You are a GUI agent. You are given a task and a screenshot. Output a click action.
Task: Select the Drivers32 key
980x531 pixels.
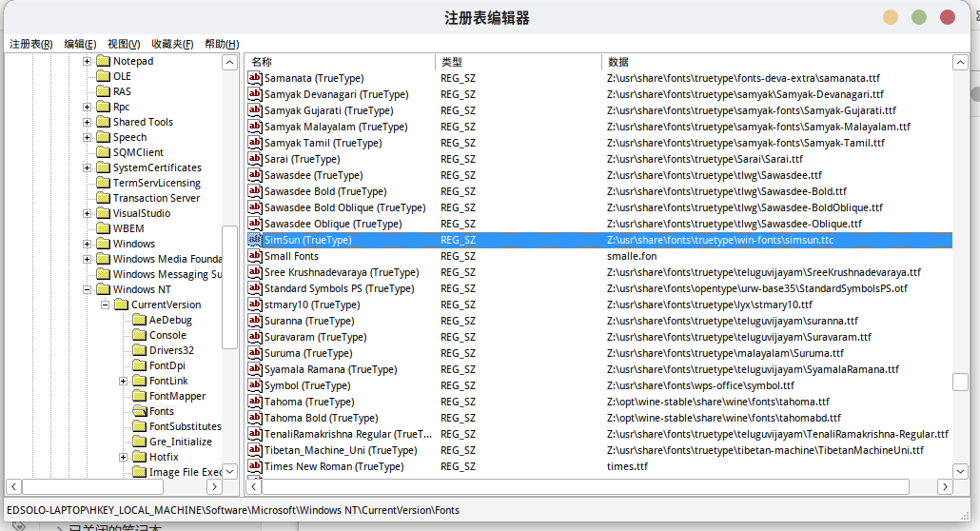tap(171, 350)
